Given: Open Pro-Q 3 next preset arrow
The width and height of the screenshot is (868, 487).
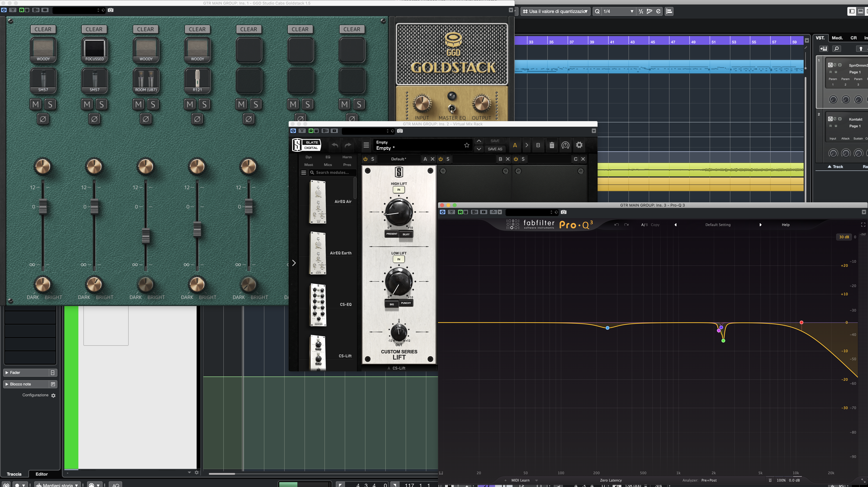Looking at the screenshot, I should pos(761,225).
